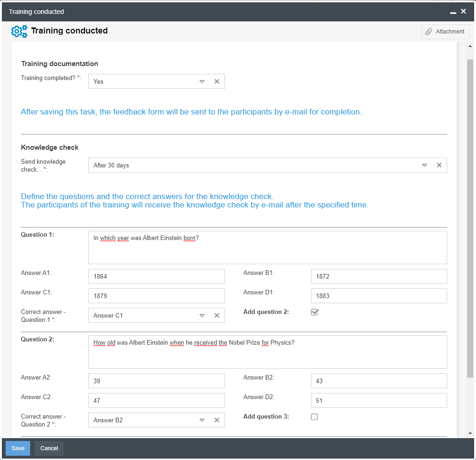Click the 'Add question 2:' label

click(x=266, y=312)
